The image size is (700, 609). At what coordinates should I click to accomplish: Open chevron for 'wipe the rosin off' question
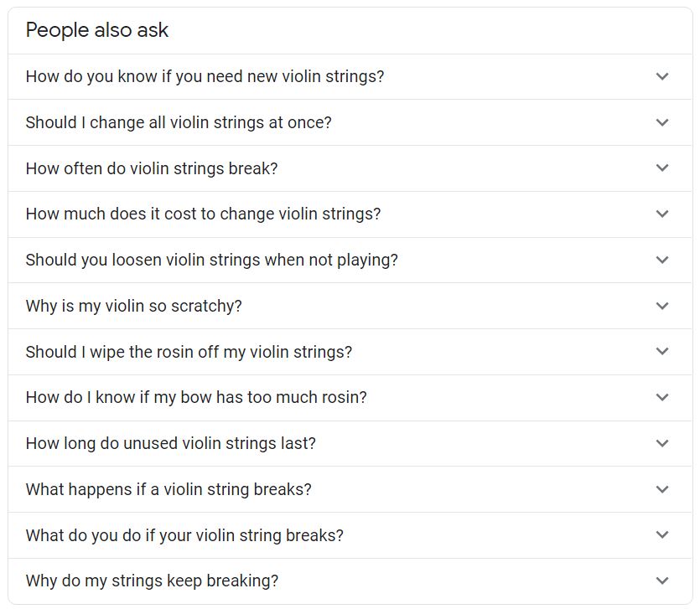662,351
